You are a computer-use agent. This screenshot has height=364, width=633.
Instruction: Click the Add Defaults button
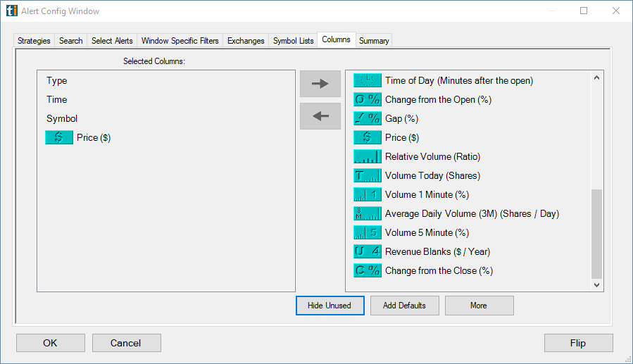point(404,306)
